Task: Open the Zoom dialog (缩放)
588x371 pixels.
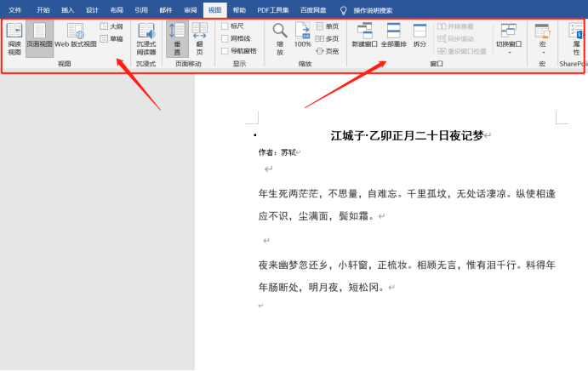Action: click(280, 39)
